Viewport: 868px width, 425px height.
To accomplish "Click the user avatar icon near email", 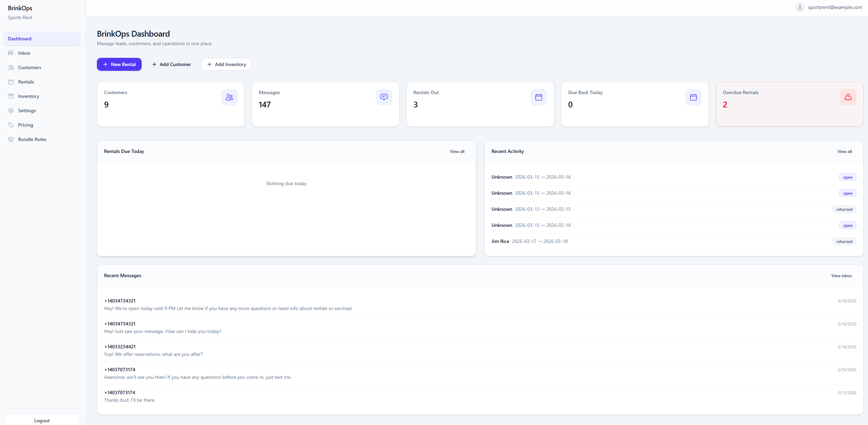I will tap(800, 7).
